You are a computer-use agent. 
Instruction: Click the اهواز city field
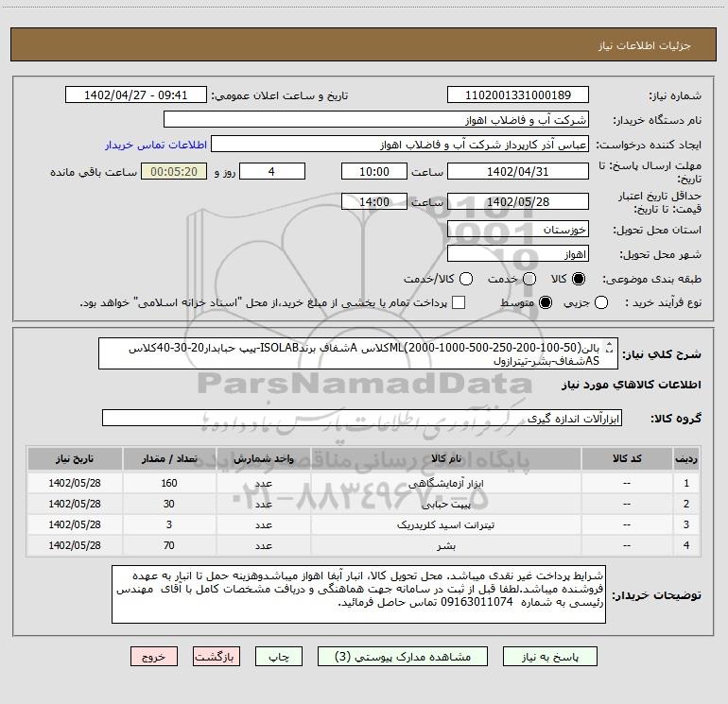click(518, 254)
